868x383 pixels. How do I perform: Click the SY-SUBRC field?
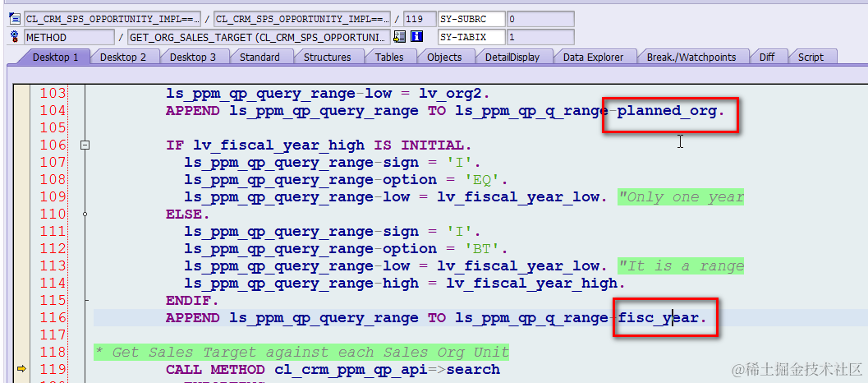pos(471,19)
